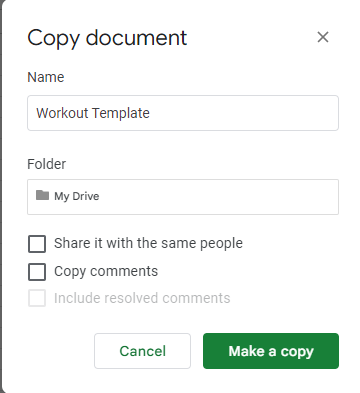The image size is (360, 393).
Task: Tick the Copy comments checkbox
Action: coord(37,272)
